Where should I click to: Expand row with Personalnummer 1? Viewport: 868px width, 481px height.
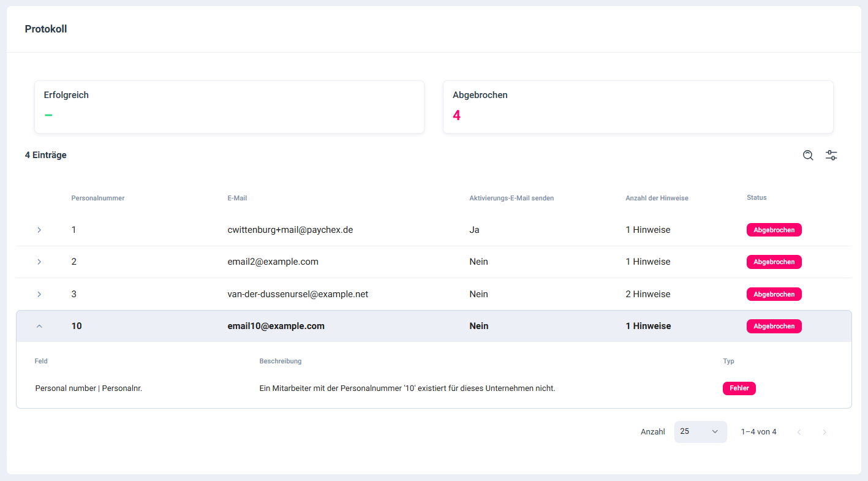click(x=39, y=230)
